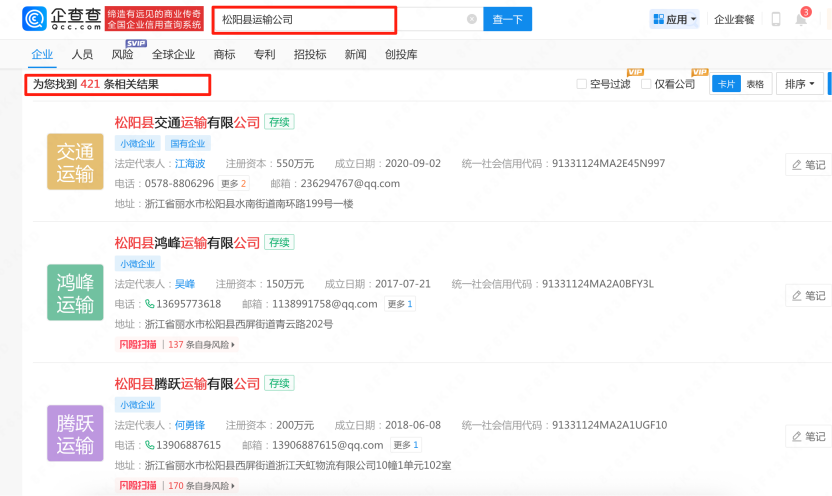Screen dimensions: 832x496
Task: Click the 查一下 search button
Action: (507, 20)
